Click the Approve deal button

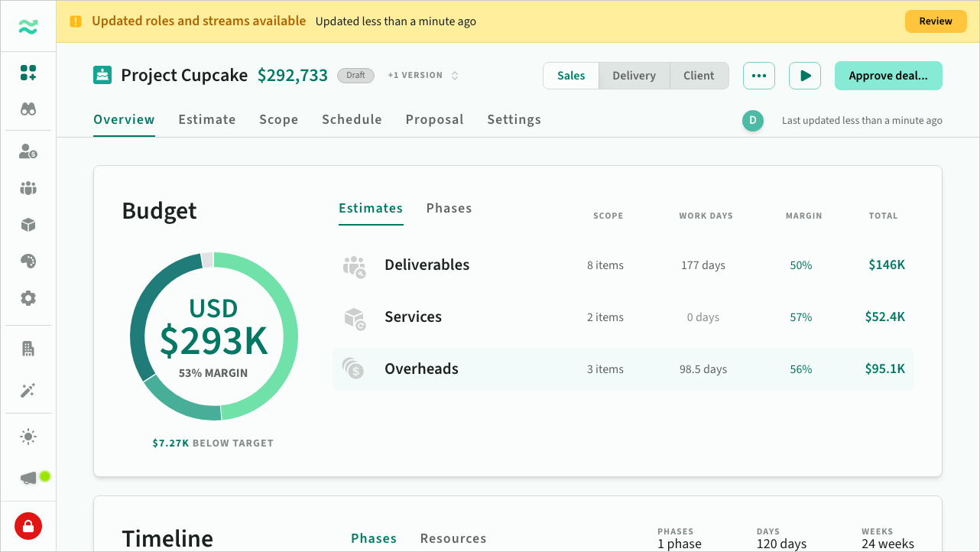(888, 76)
